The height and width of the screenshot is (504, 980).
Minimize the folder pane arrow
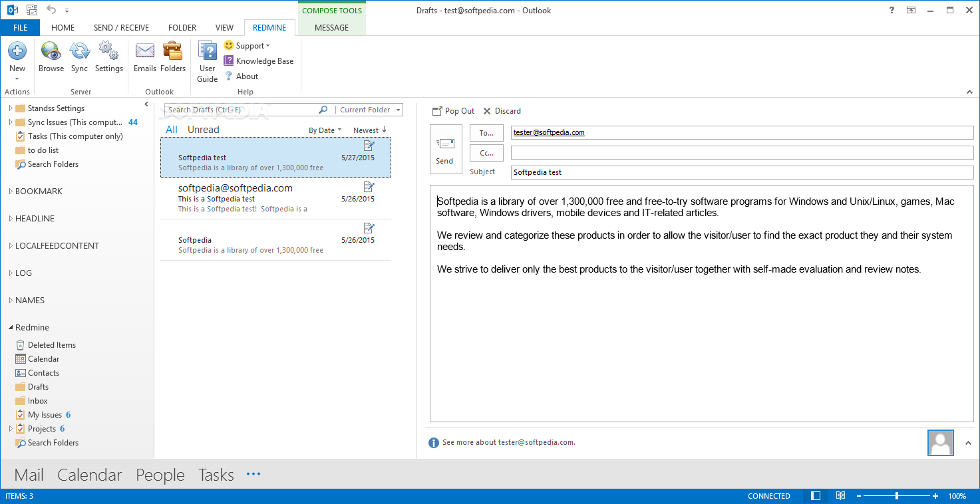pyautogui.click(x=146, y=104)
